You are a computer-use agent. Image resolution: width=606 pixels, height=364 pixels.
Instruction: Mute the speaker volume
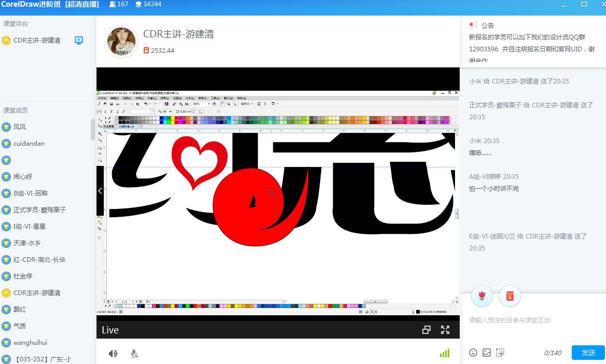tap(113, 354)
